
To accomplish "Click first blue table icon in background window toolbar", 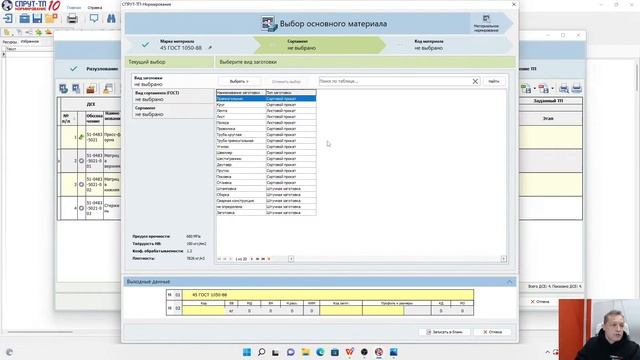I will pyautogui.click(x=63, y=88).
